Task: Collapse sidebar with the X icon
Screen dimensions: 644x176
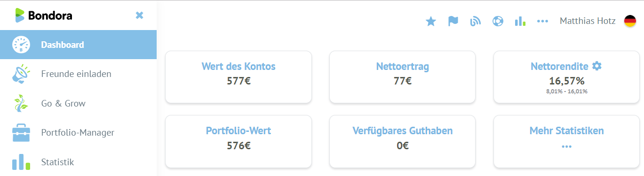Action: (139, 15)
